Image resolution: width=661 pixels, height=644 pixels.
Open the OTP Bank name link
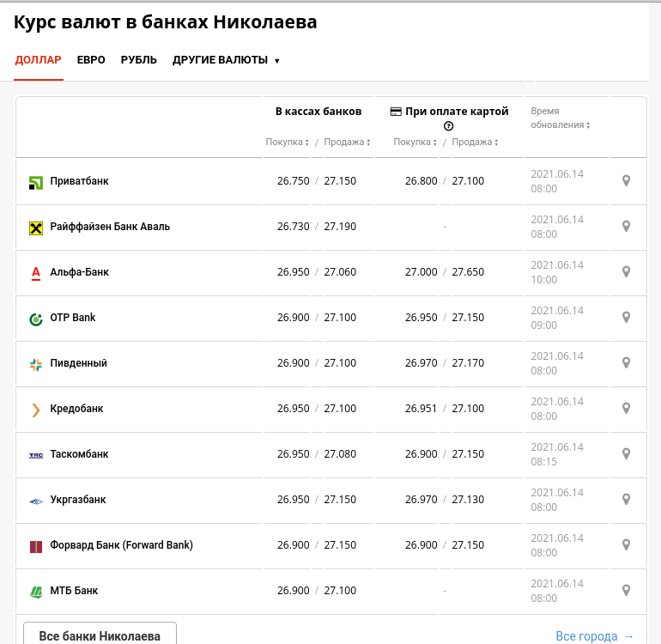tap(72, 318)
